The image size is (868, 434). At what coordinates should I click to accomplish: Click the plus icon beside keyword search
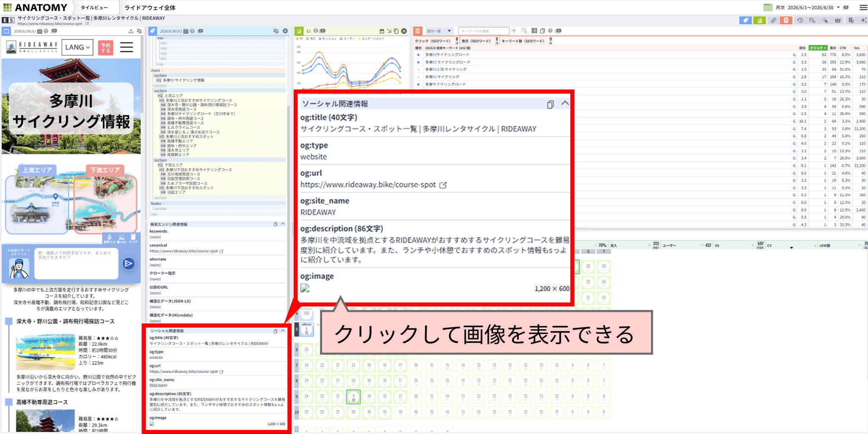coord(514,31)
